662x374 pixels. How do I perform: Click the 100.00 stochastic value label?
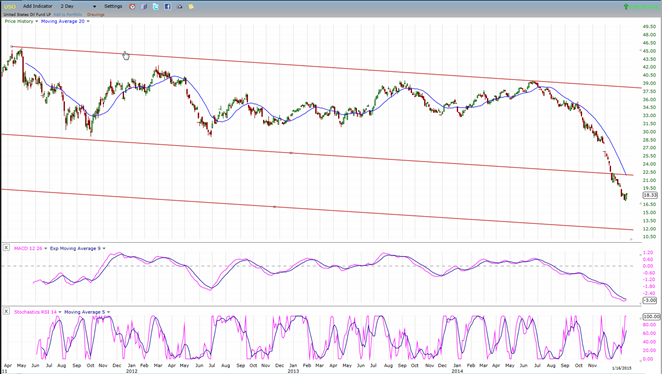point(651,316)
